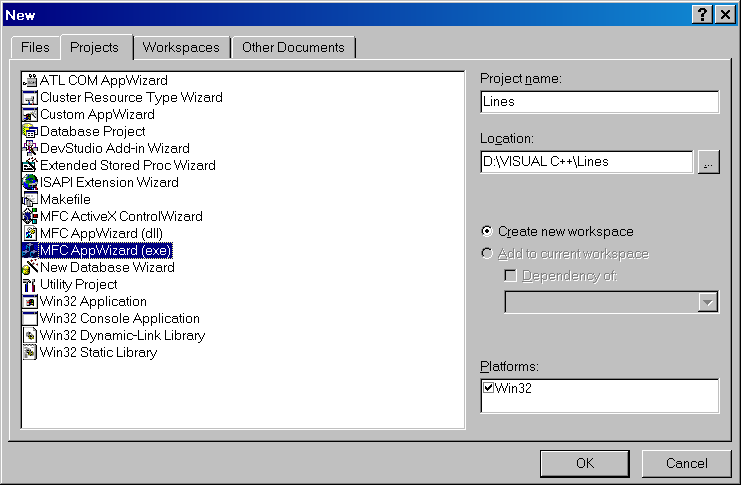Confirm the dialog with OK
The height and width of the screenshot is (485, 741).
(x=585, y=463)
